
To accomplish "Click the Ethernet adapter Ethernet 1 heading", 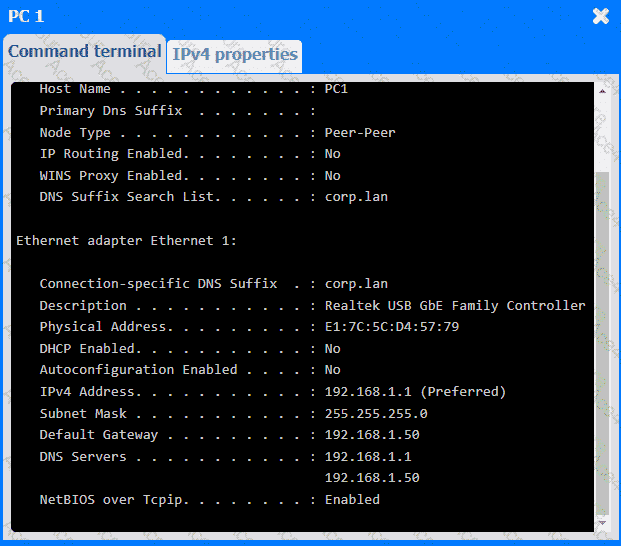I will (x=126, y=241).
